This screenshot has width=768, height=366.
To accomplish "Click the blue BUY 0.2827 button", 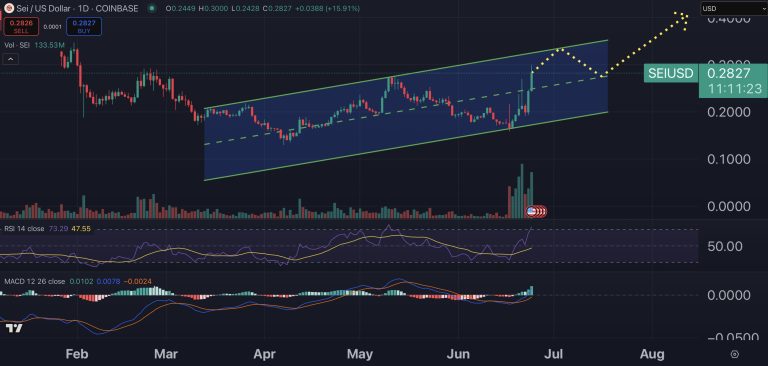I will click(84, 26).
